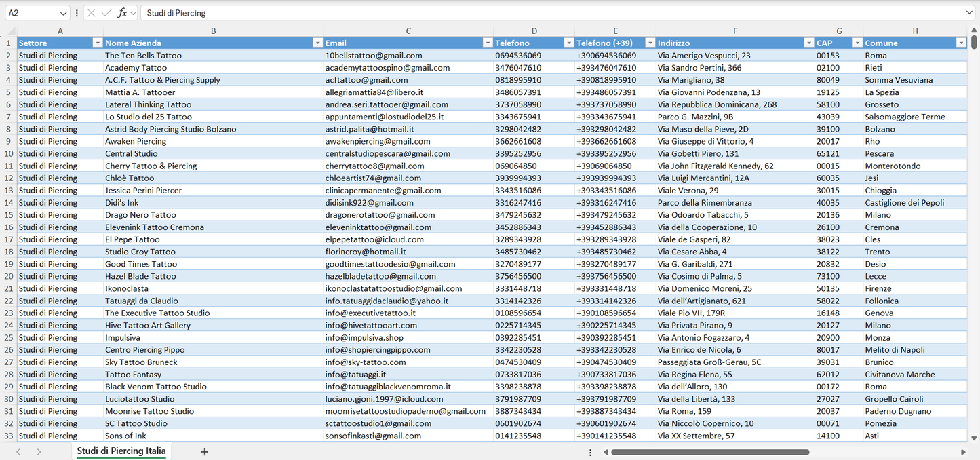This screenshot has height=460, width=980.
Task: Open the Comune column filter dropdown
Action: [x=961, y=43]
